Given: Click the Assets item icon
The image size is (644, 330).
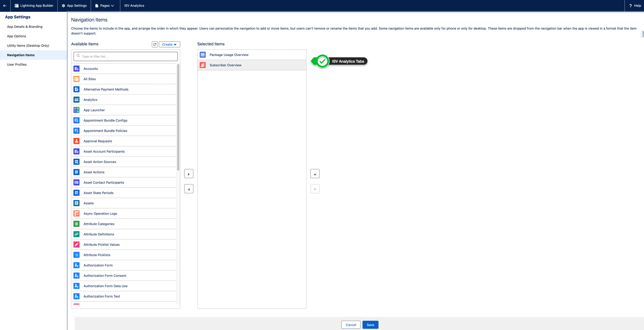Looking at the screenshot, I should click(x=76, y=203).
